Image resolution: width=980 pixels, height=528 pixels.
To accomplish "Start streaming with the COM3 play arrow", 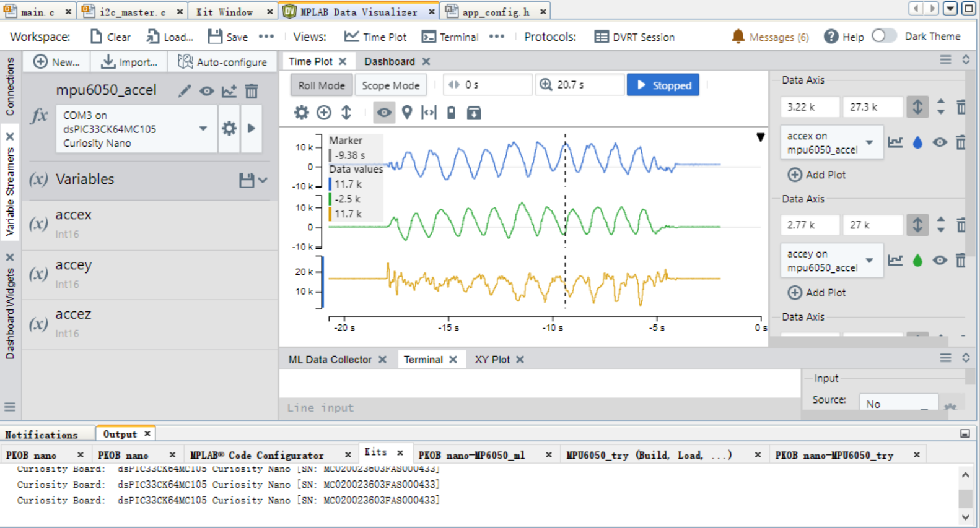I will coord(251,128).
